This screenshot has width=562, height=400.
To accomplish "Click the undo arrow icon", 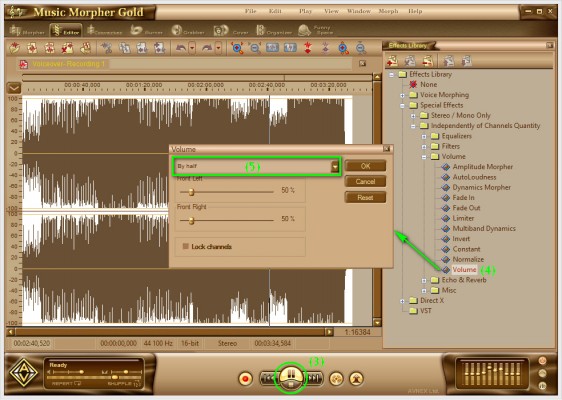I will (181, 48).
